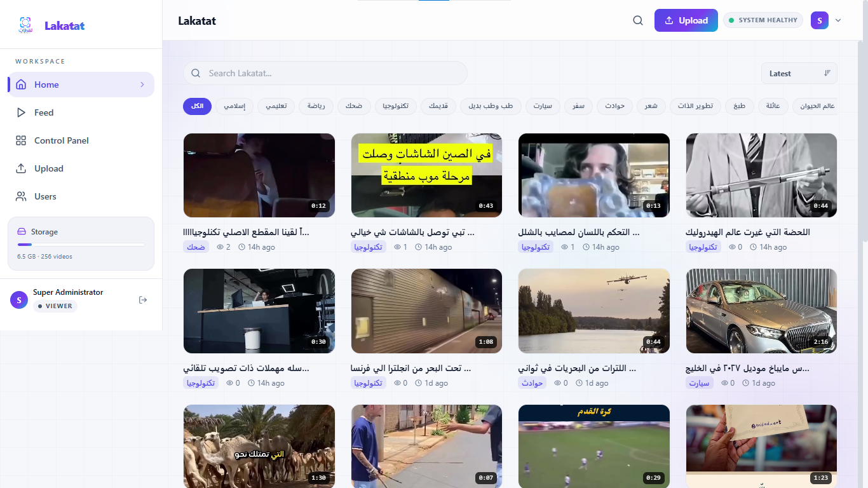
Task: Select the ضحك category chip
Action: click(354, 106)
